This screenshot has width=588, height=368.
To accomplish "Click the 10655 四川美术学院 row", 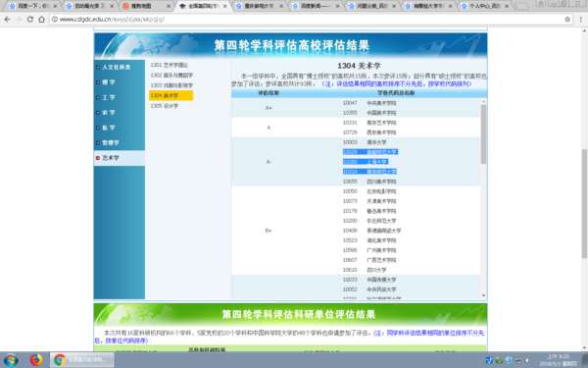I will (369, 182).
